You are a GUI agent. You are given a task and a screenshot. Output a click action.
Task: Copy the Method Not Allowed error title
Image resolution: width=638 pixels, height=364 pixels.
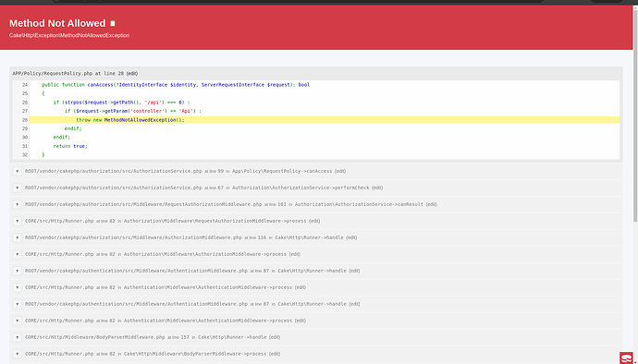(113, 24)
